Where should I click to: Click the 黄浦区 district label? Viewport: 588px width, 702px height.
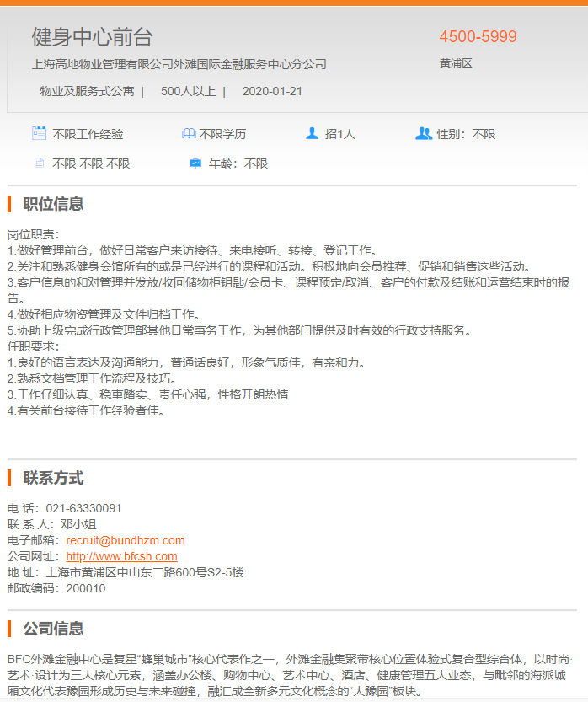coord(456,64)
